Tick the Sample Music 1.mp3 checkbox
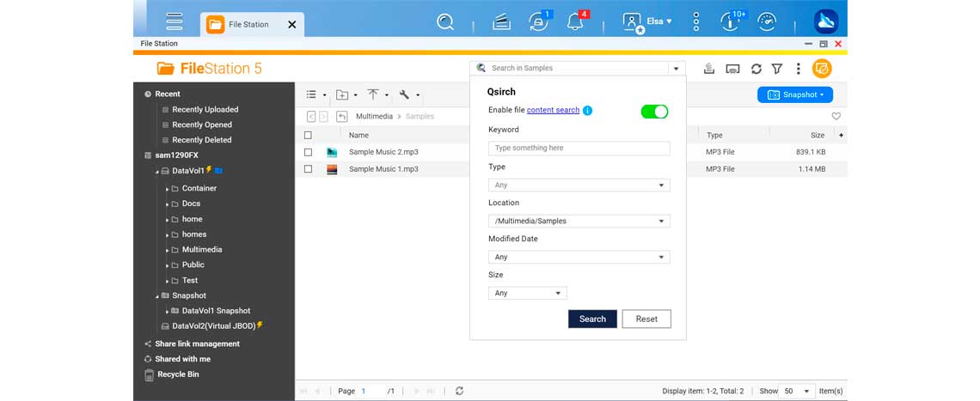 (309, 169)
